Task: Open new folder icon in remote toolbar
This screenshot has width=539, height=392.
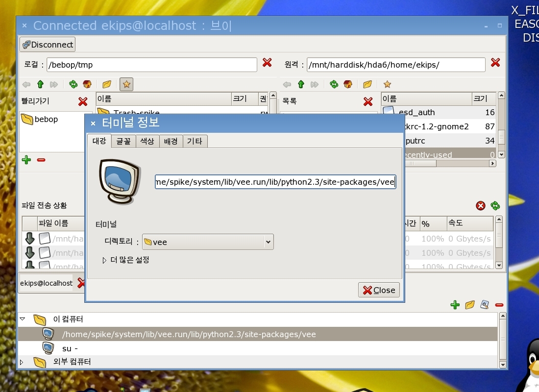Action: tap(367, 84)
